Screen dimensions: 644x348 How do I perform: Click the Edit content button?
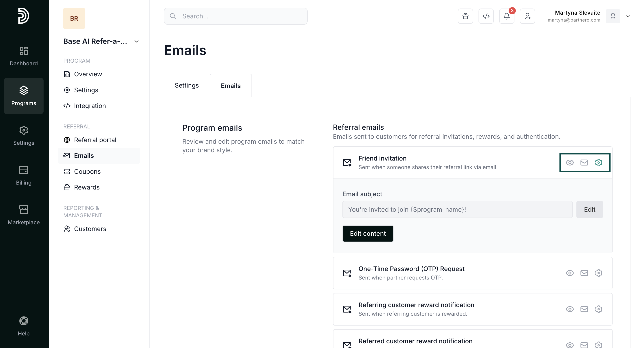coord(368,233)
